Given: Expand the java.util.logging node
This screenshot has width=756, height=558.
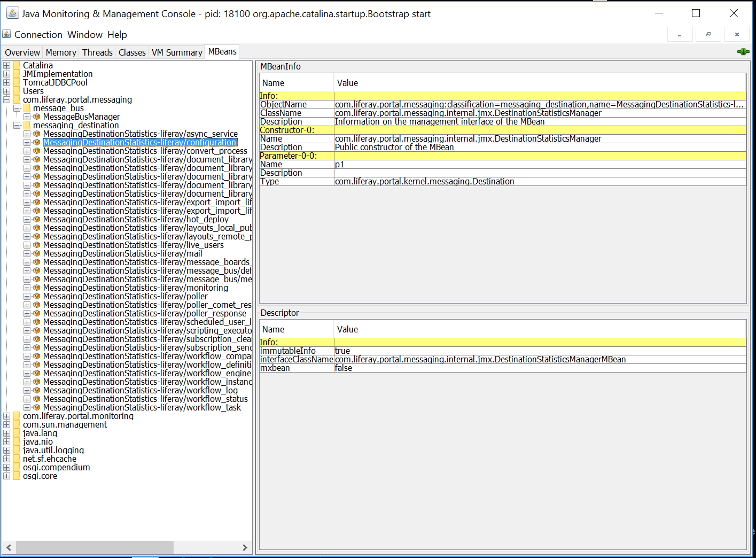Looking at the screenshot, I should 6,450.
